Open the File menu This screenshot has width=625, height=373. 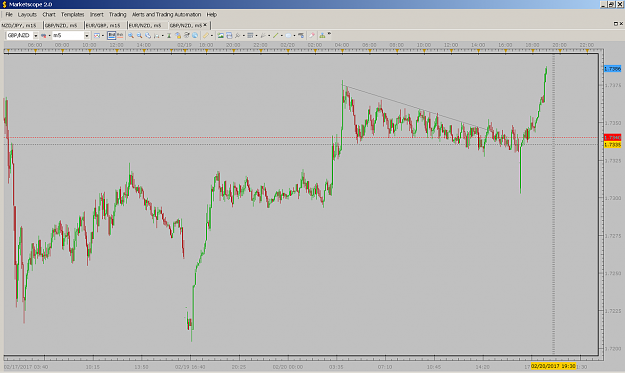tap(9, 14)
